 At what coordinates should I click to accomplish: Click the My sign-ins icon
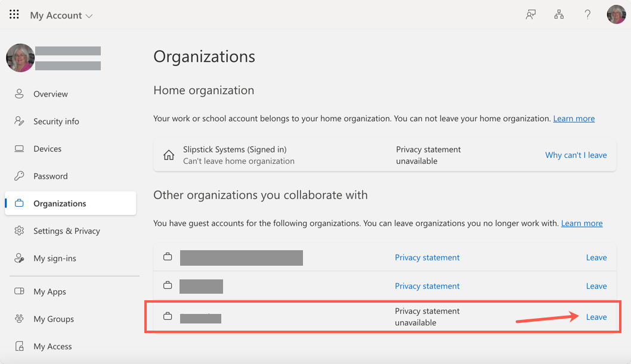[19, 258]
